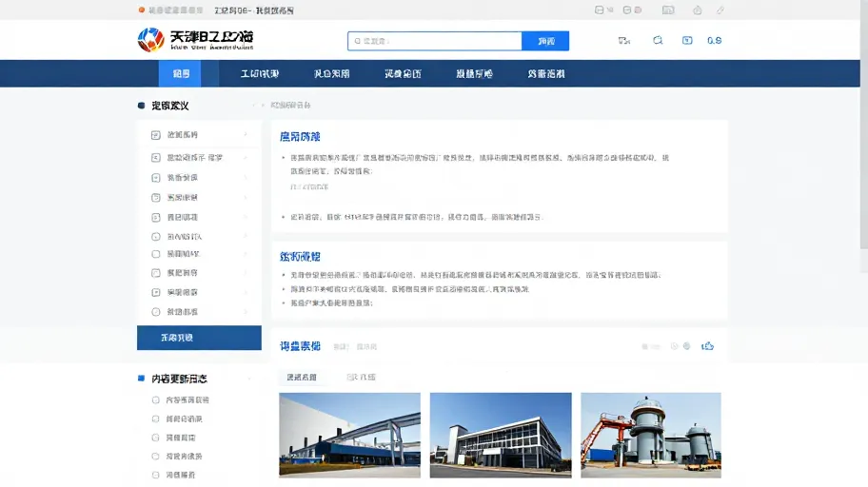
Task: Open the fifth item in blue navigation bar
Action: 474,73
